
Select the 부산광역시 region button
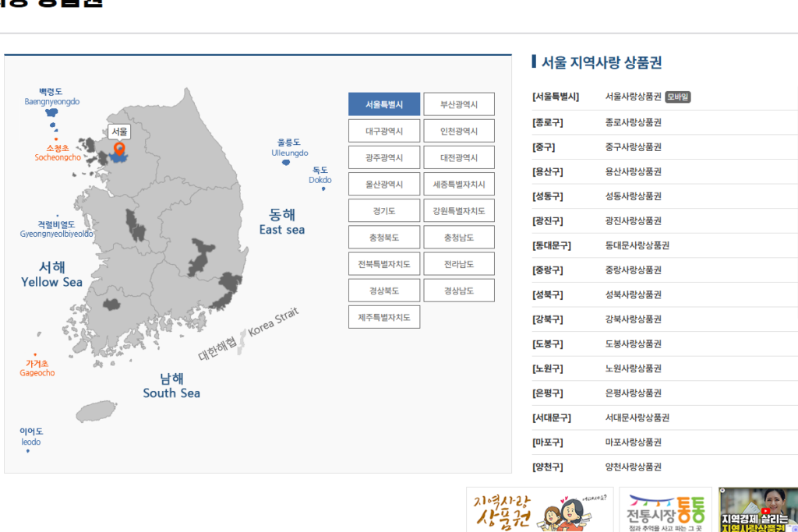tap(459, 104)
